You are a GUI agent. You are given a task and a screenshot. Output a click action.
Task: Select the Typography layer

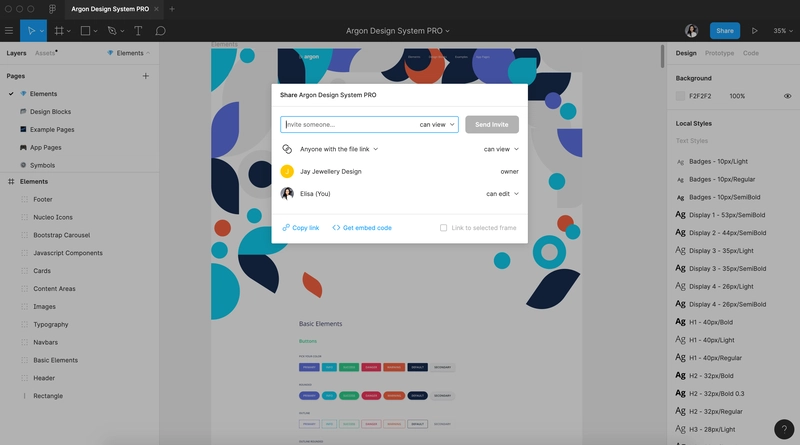point(51,324)
